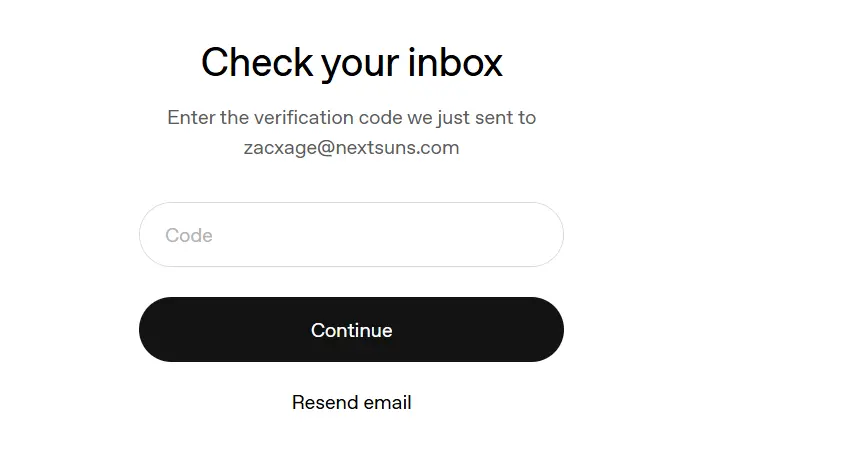
Task: Click the word 'Check' in the heading
Action: [x=257, y=62]
